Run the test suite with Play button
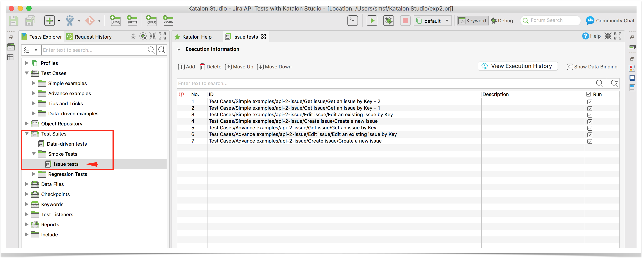 pyautogui.click(x=372, y=20)
